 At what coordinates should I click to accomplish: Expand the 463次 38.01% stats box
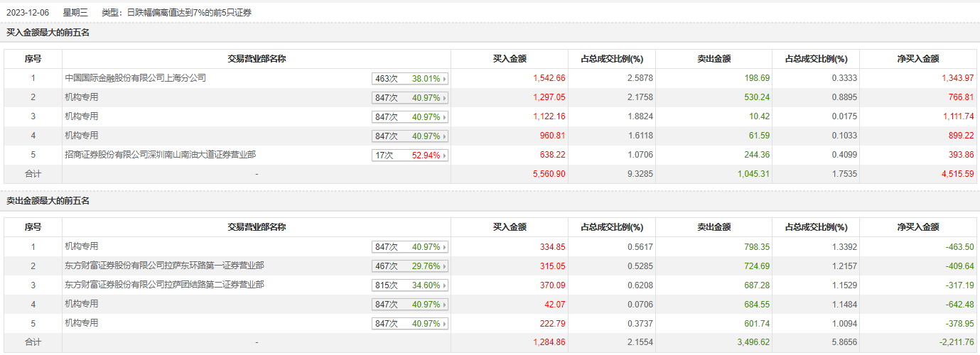[x=410, y=79]
